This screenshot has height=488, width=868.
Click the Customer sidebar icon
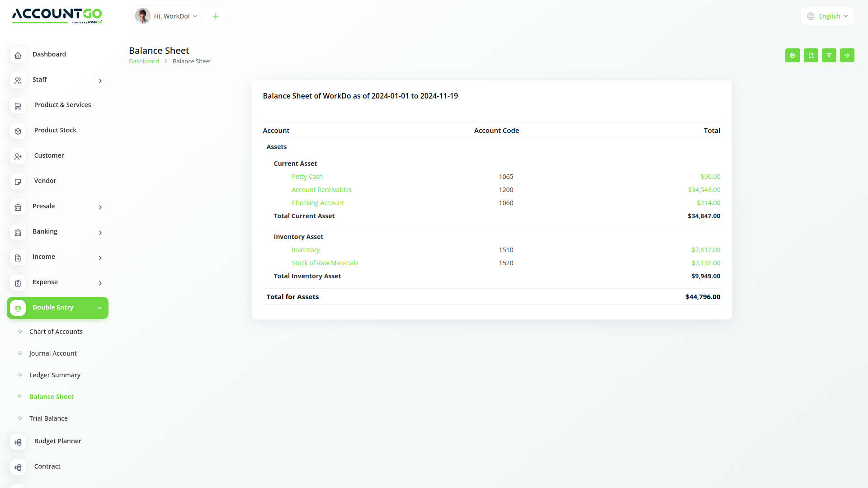click(18, 156)
